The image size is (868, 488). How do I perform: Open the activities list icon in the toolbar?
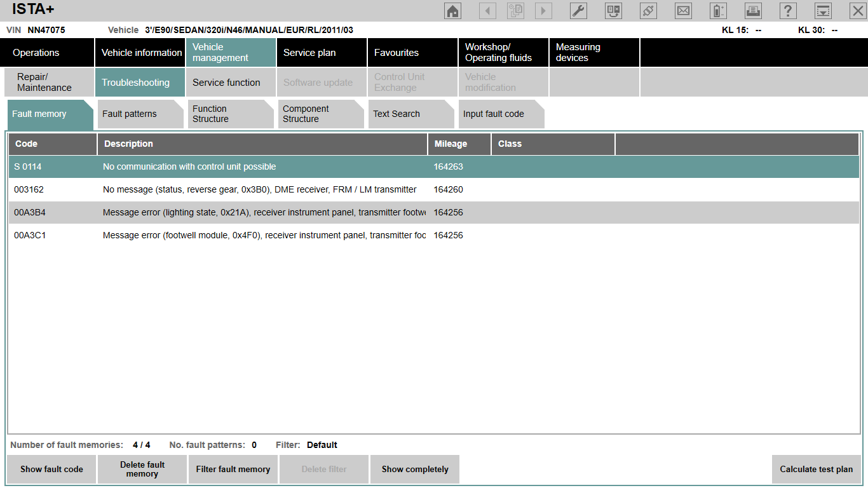[x=515, y=11]
